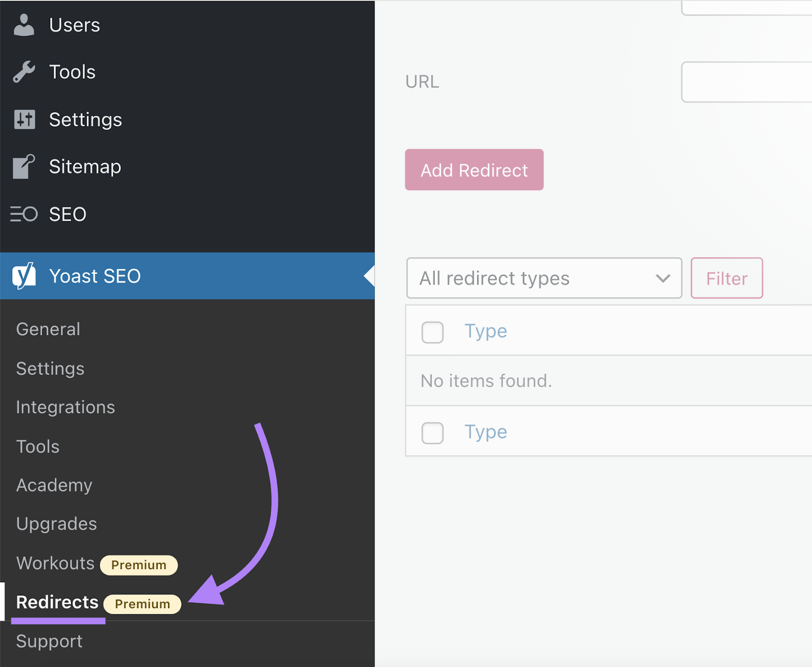
Task: Click the Sitemap pencil icon
Action: click(24, 167)
